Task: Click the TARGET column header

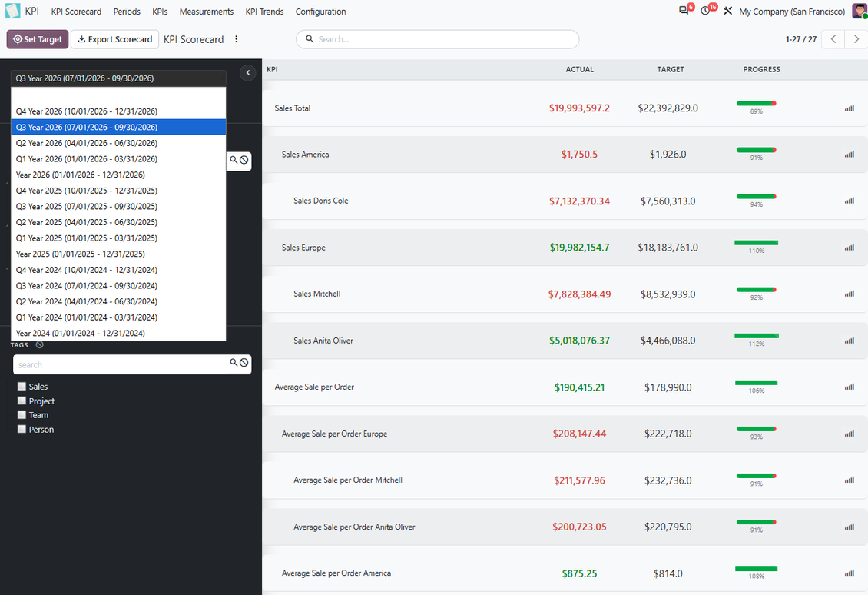Action: 671,69
